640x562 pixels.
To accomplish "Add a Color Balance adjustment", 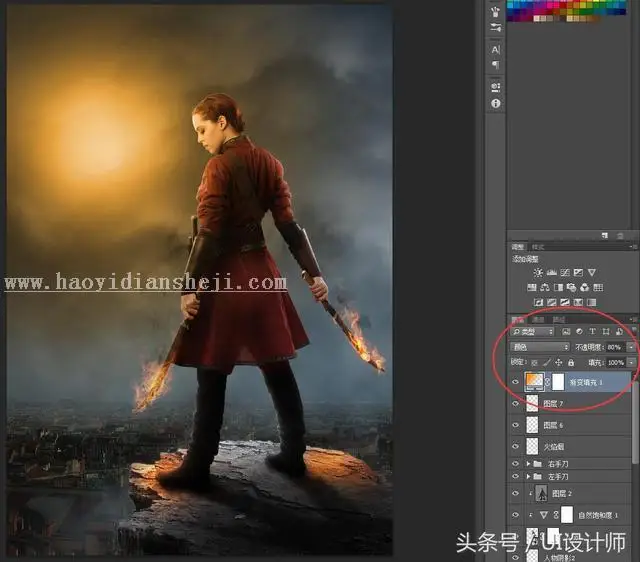I will coord(545,287).
